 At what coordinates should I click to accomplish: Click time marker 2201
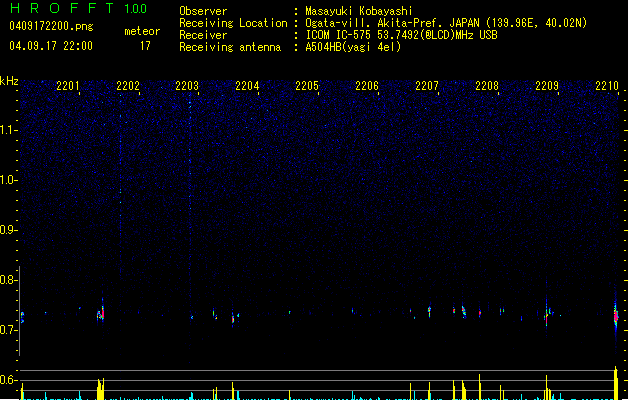tap(68, 85)
